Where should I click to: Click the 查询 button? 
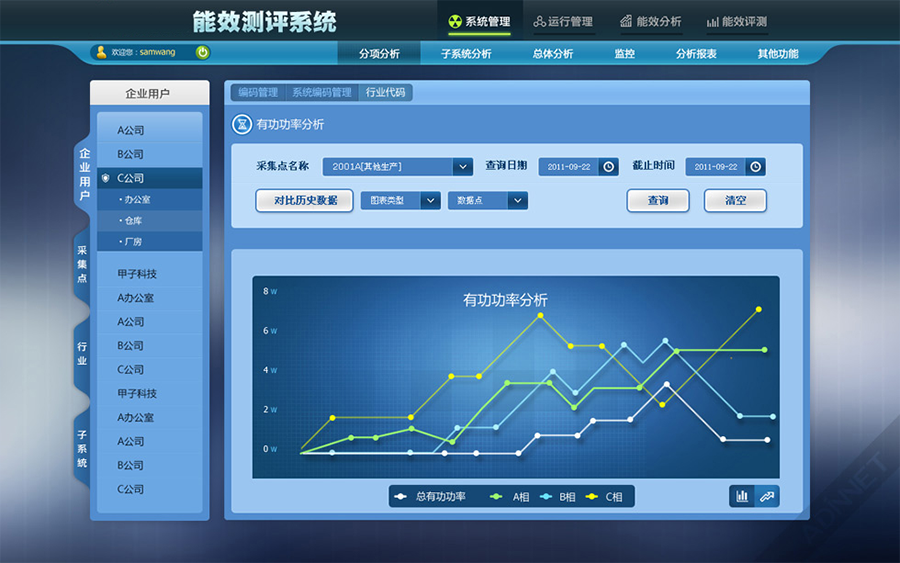click(658, 200)
